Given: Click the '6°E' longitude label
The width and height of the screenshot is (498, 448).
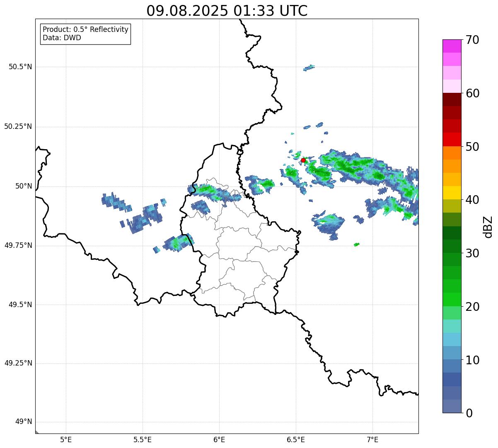Looking at the screenshot, I should pos(219,440).
